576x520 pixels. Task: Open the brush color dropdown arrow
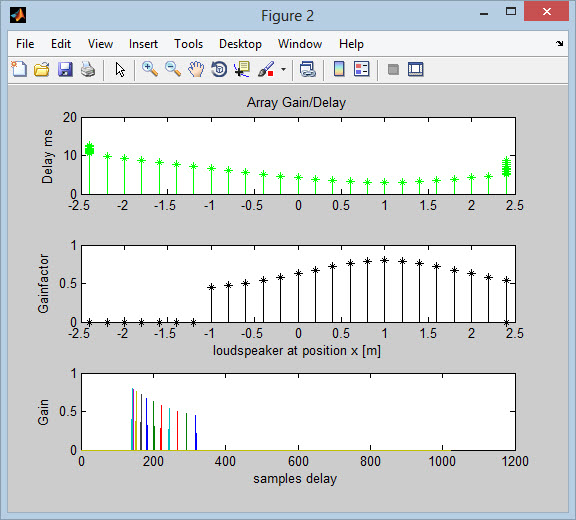click(x=283, y=69)
